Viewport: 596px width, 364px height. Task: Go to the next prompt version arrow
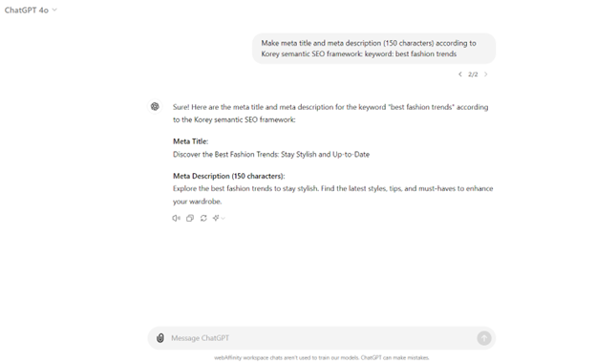tap(486, 75)
